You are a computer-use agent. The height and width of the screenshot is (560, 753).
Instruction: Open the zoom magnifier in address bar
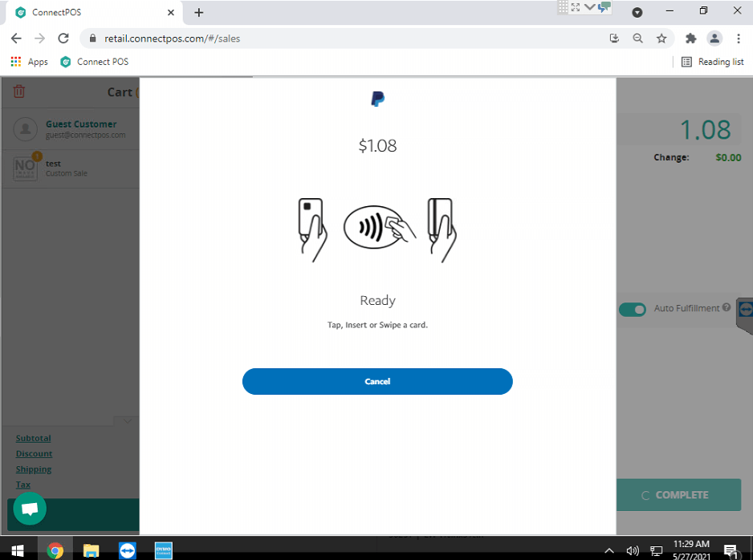point(637,39)
